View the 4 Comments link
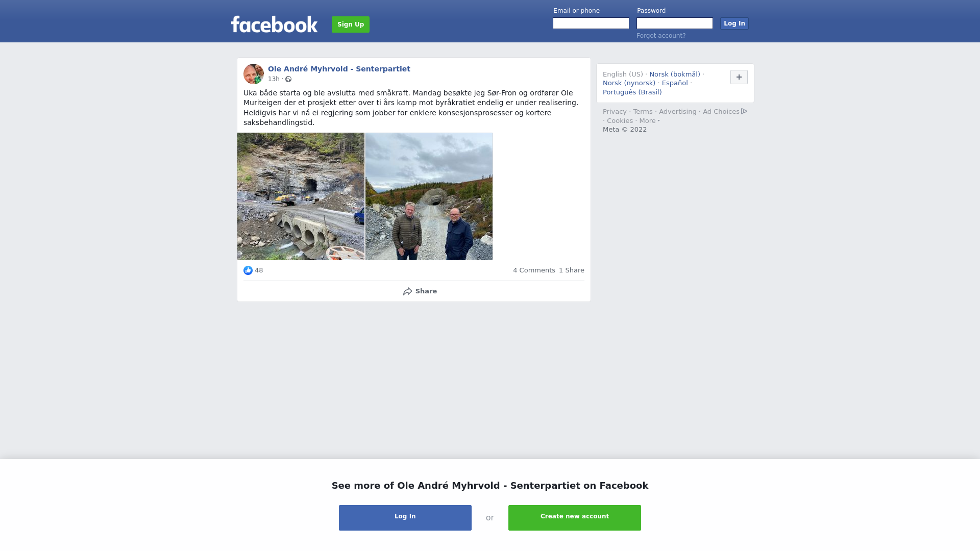Viewport: 980px width, 551px height. point(534,270)
